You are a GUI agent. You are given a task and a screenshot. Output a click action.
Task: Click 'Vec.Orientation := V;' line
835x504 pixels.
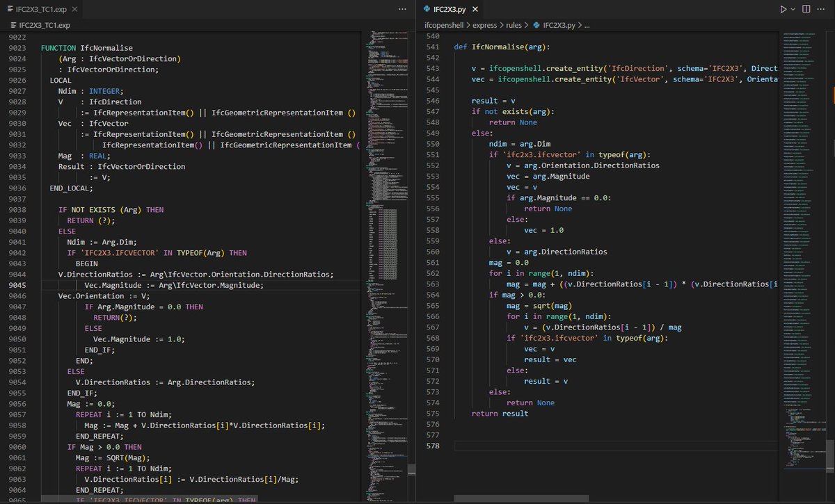pos(104,295)
